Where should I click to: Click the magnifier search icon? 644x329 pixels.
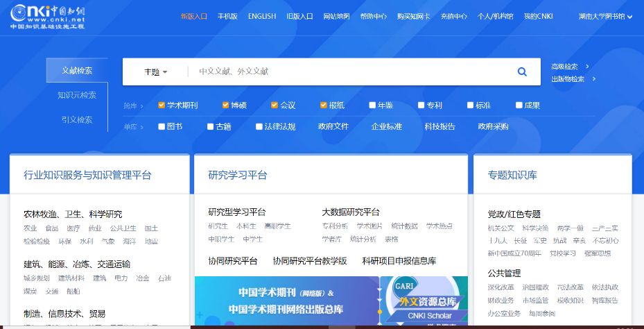[522, 71]
